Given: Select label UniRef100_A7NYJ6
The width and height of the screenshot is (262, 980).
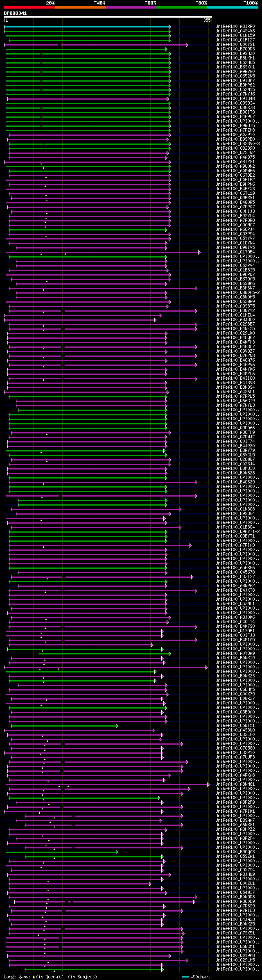Looking at the screenshot, I should click(x=235, y=94).
